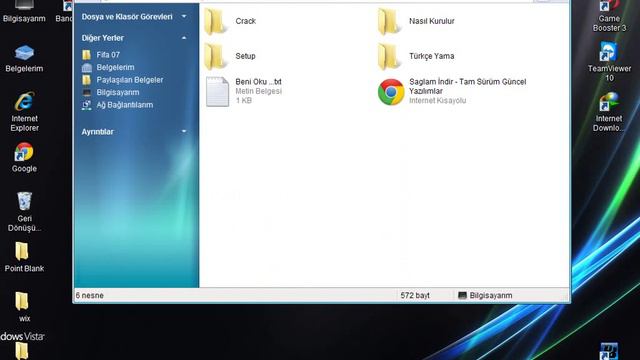640x360 pixels.
Task: Click the 572 bayt status bar text
Action: (x=415, y=296)
